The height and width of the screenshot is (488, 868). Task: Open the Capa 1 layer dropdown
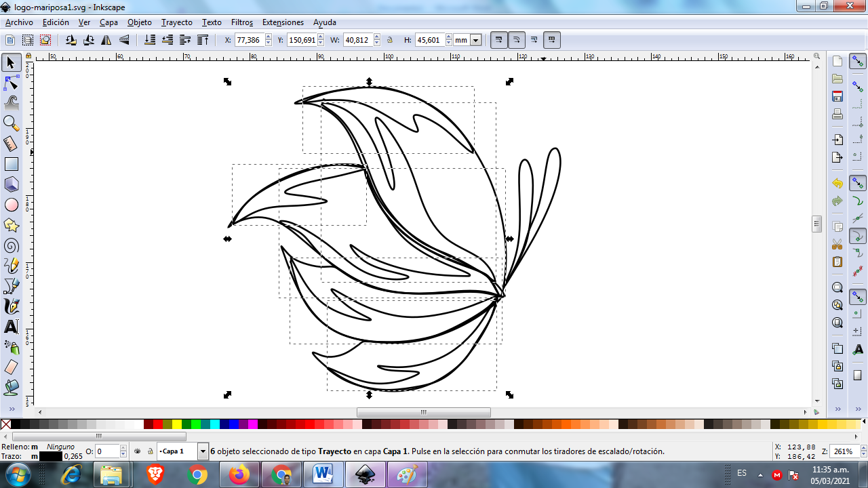point(202,451)
